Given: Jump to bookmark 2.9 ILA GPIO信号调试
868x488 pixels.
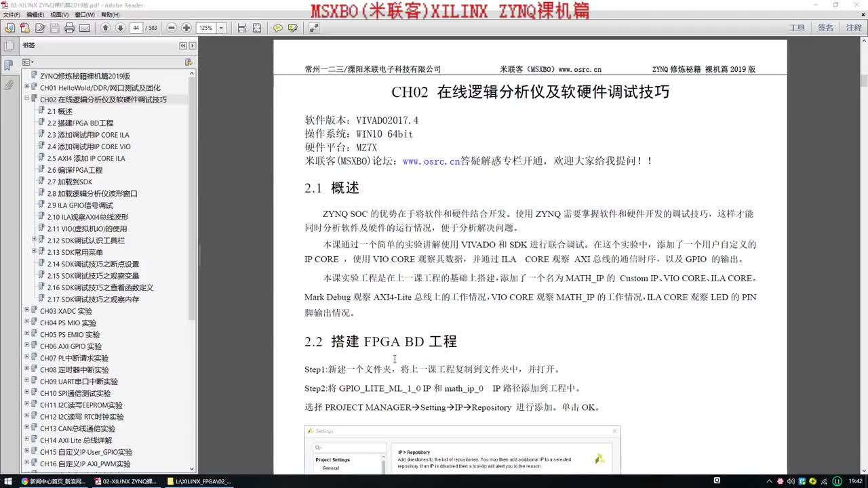Looking at the screenshot, I should tap(80, 205).
